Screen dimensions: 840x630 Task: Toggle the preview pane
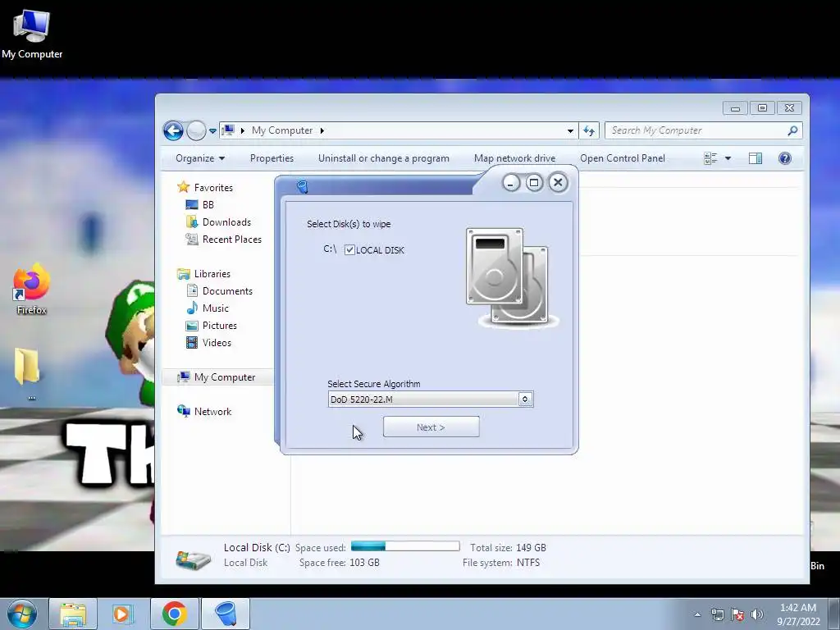(756, 158)
